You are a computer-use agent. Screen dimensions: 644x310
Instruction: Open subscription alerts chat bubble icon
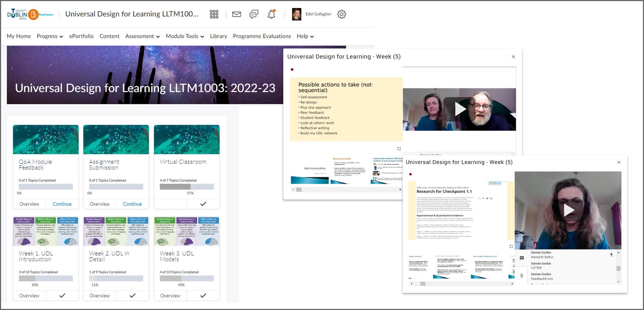[254, 14]
